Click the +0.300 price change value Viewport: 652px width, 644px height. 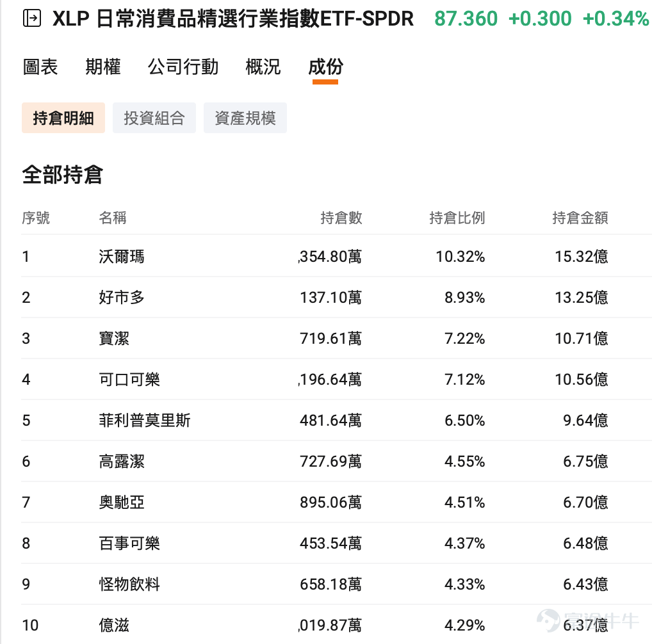click(540, 19)
